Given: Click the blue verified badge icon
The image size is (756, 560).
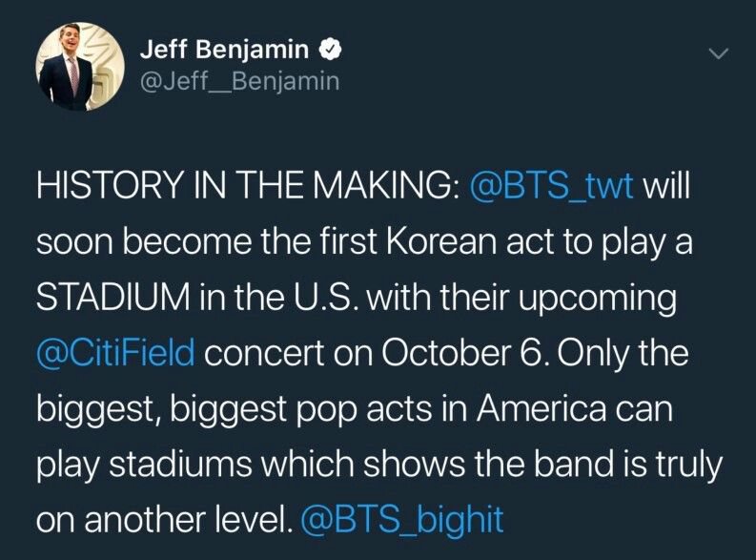Looking at the screenshot, I should tap(330, 50).
